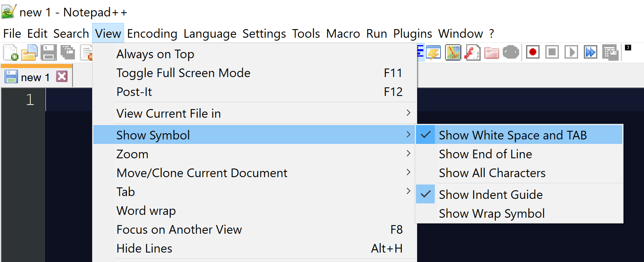Click the Save All toolbar icon
Viewport: 644px width, 262px height.
[68, 52]
